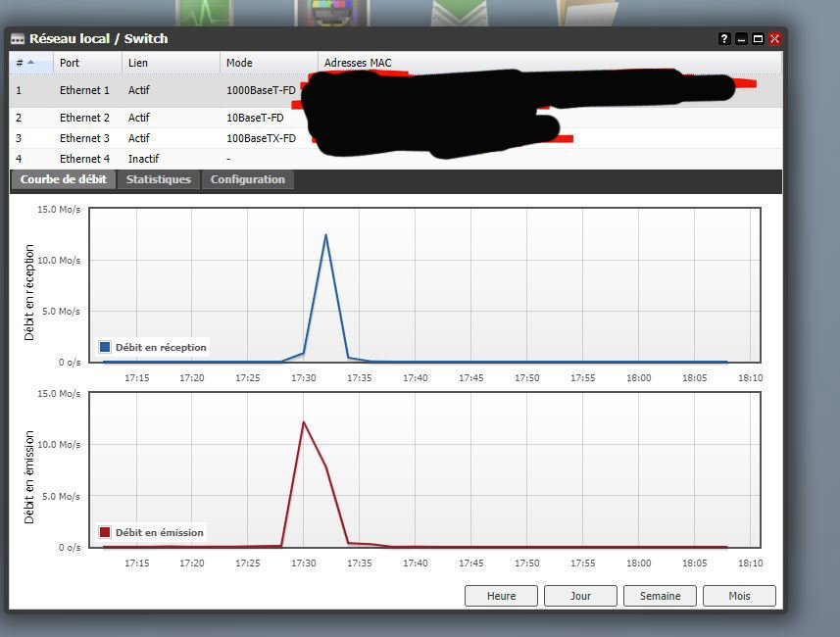Show the graph for the last Heure

(x=501, y=596)
